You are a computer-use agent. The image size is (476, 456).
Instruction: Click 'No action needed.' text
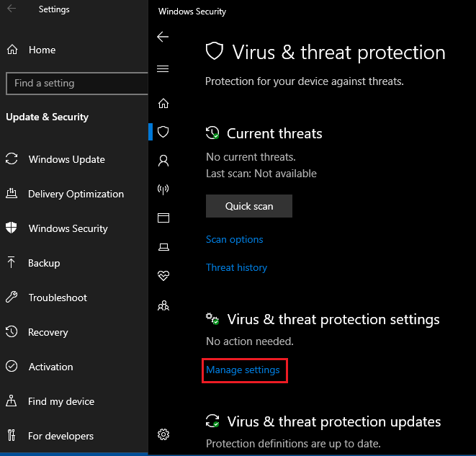pos(250,341)
